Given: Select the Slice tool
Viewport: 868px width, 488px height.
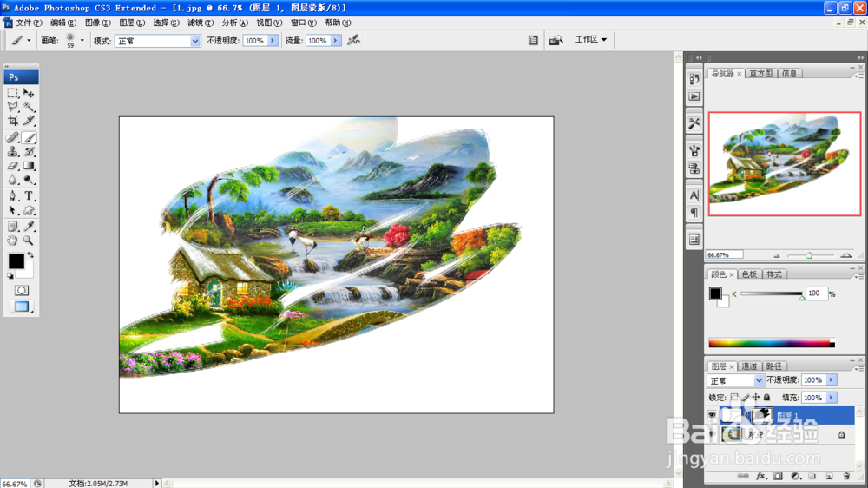Looking at the screenshot, I should coord(29,121).
